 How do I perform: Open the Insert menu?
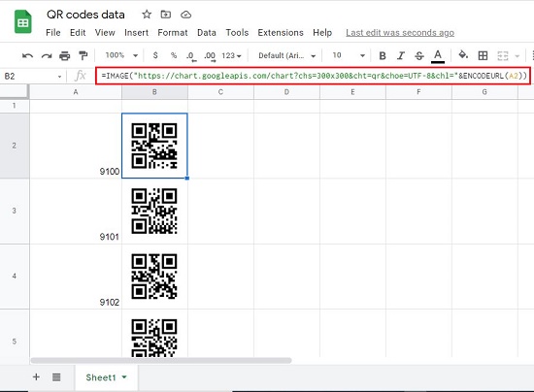click(136, 33)
